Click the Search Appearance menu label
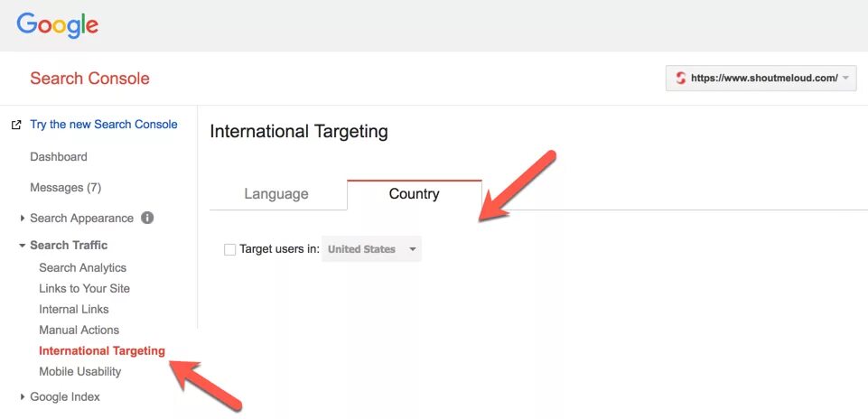Viewport: 868px width, 419px height. tap(81, 219)
